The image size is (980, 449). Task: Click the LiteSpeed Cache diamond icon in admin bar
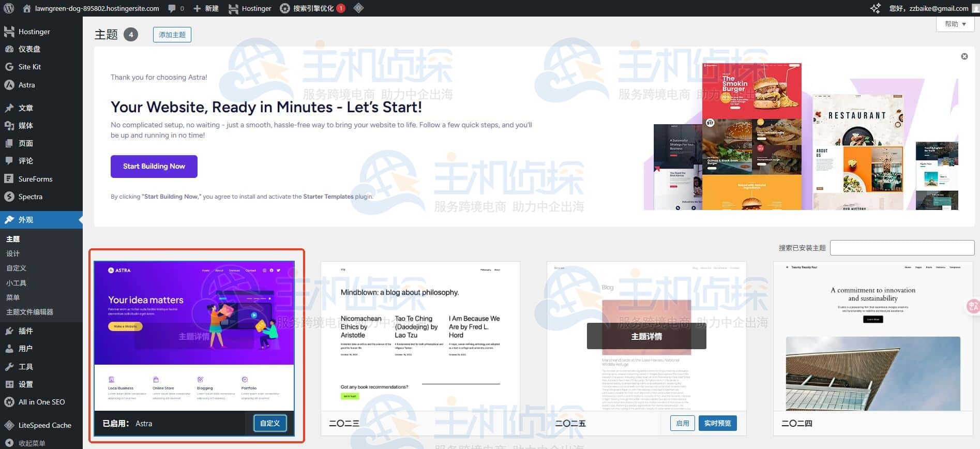pyautogui.click(x=358, y=8)
